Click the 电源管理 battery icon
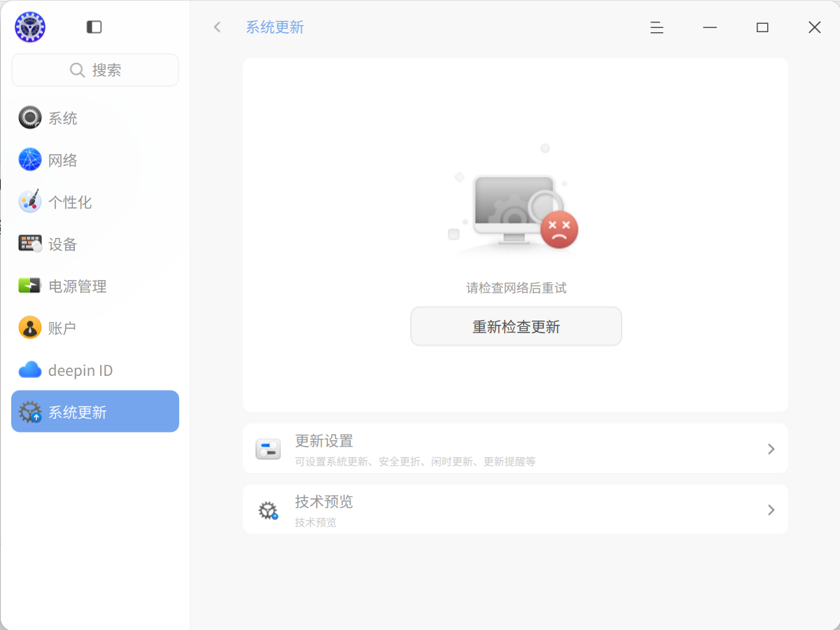This screenshot has width=840, height=630. pyautogui.click(x=30, y=286)
